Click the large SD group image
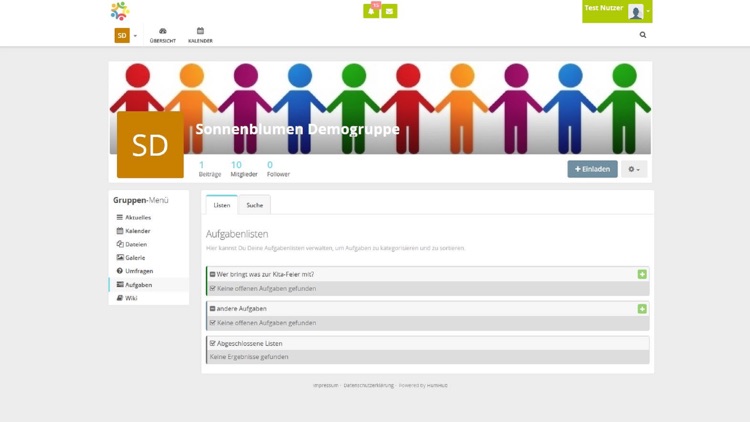This screenshot has width=750, height=422. click(150, 144)
